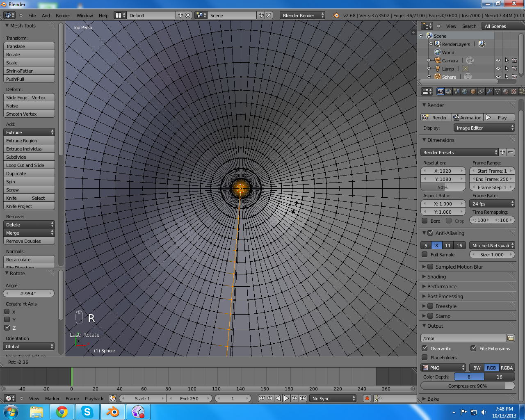Open the Material properties tab icon
525x420 pixels.
(x=506, y=91)
